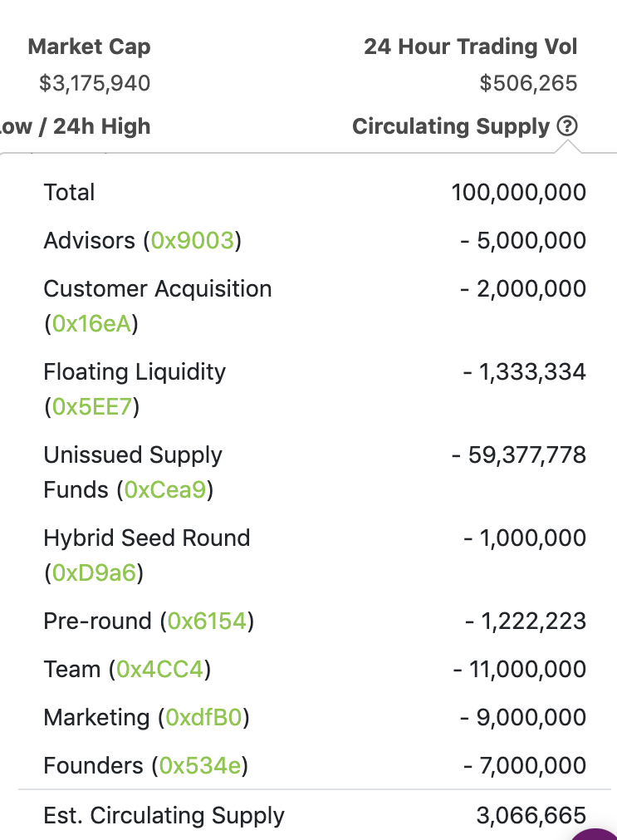Open the Pre-round address link 0x6154
The image size is (617, 840).
[x=207, y=621]
